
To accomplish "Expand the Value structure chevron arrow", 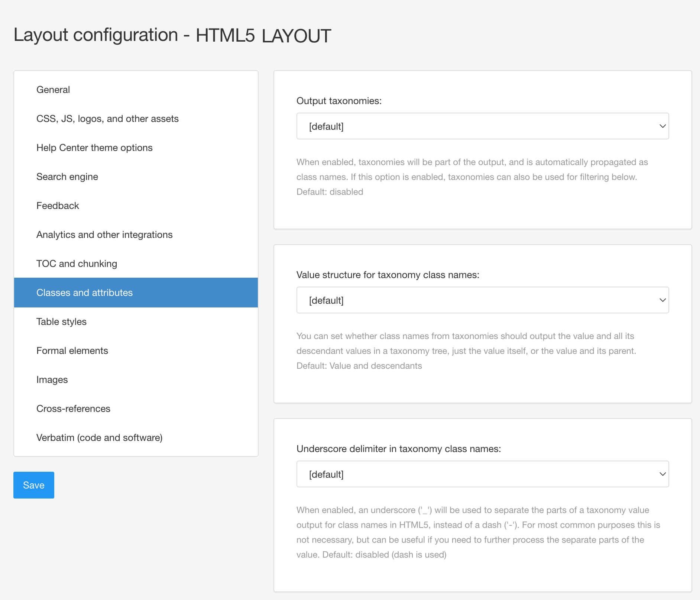I will [663, 300].
